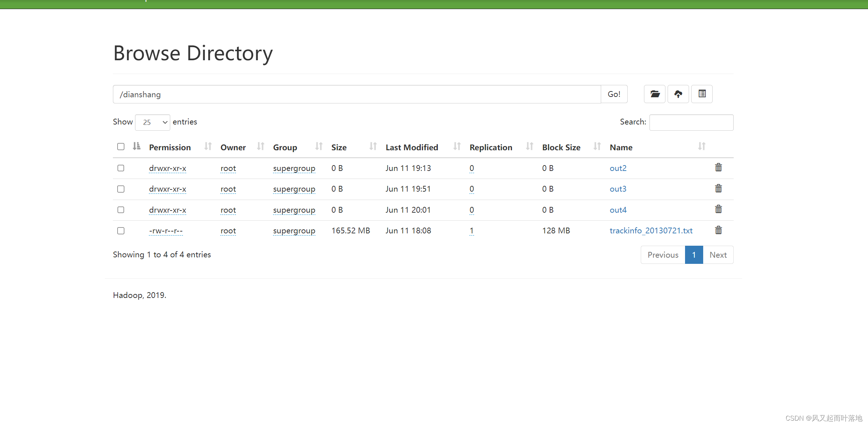Image resolution: width=868 pixels, height=425 pixels.
Task: Click the Permission column header label
Action: (x=170, y=147)
